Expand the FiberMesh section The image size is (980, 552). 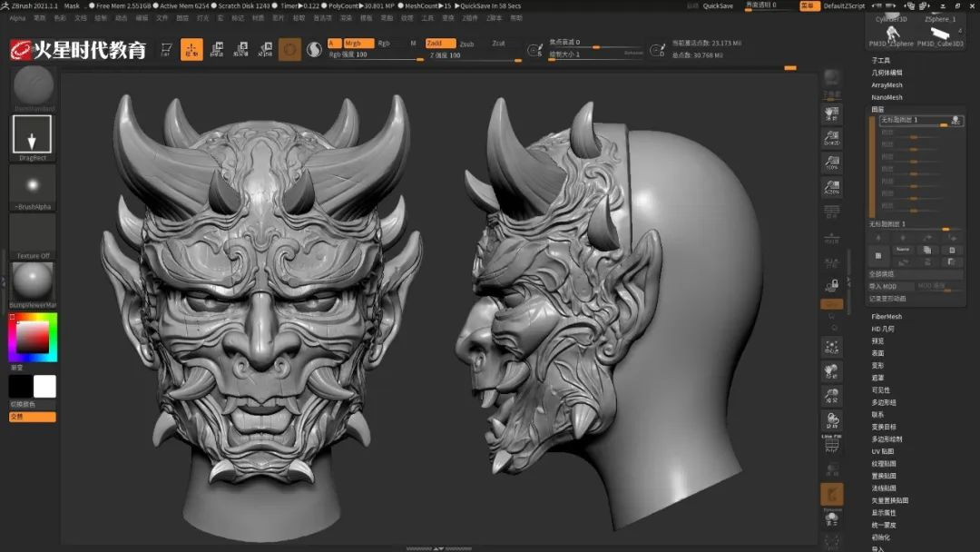[887, 317]
